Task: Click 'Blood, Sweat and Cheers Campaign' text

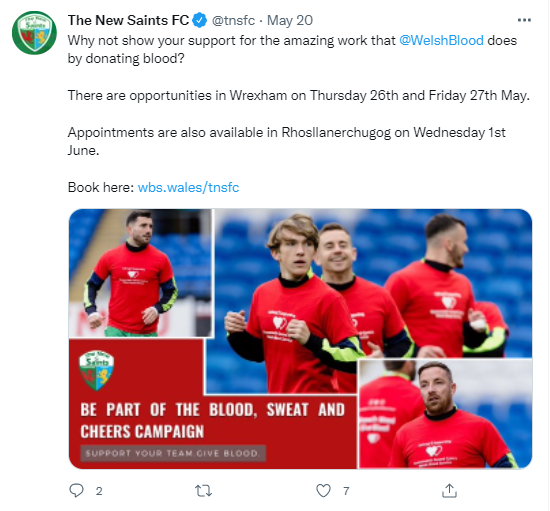Action: [x=213, y=421]
